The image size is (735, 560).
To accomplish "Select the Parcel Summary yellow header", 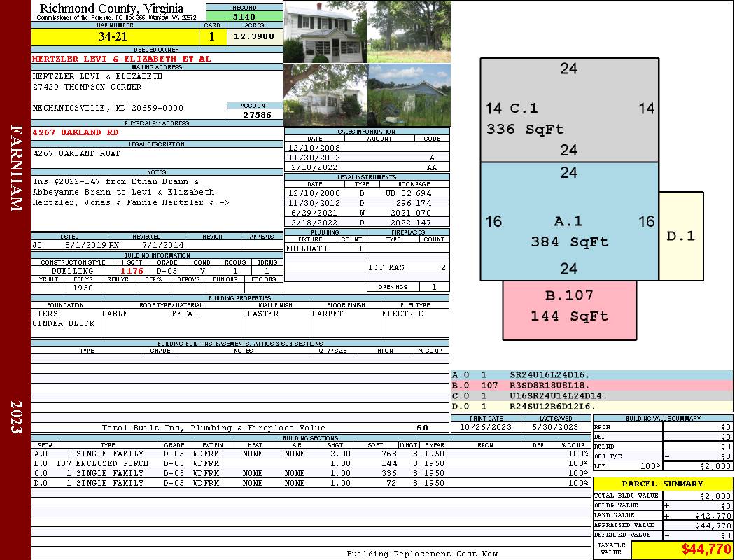I will (662, 484).
